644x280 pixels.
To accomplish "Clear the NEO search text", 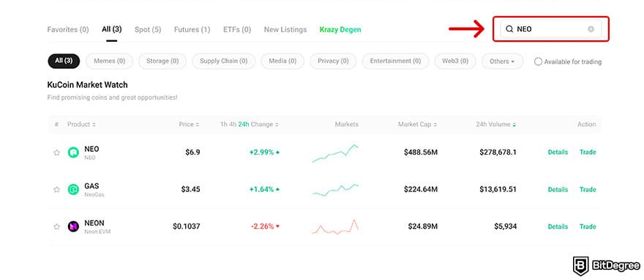I will [x=591, y=29].
